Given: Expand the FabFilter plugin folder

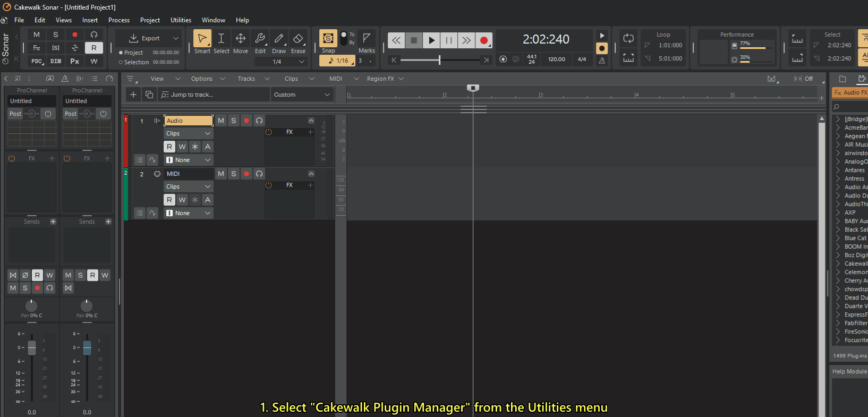Looking at the screenshot, I should tap(838, 323).
